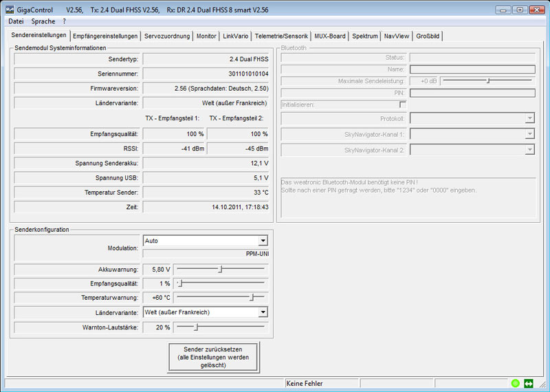The width and height of the screenshot is (550, 392).
Task: Click the Sendertyp value 2.4 Dual FHSS
Action: click(x=249, y=59)
